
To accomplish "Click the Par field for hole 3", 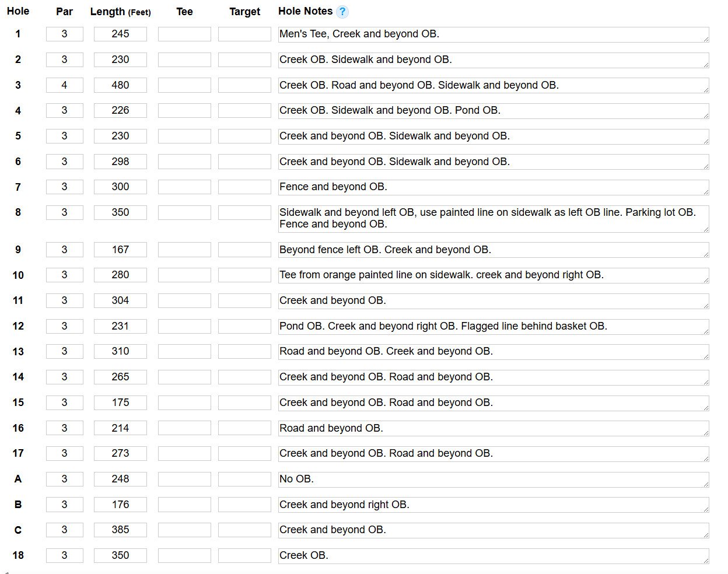I will point(64,85).
